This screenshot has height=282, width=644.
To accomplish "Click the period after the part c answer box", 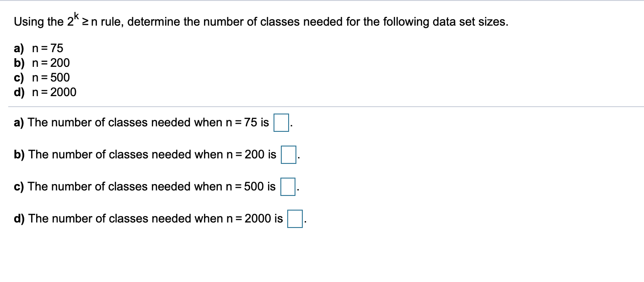I will [x=297, y=189].
